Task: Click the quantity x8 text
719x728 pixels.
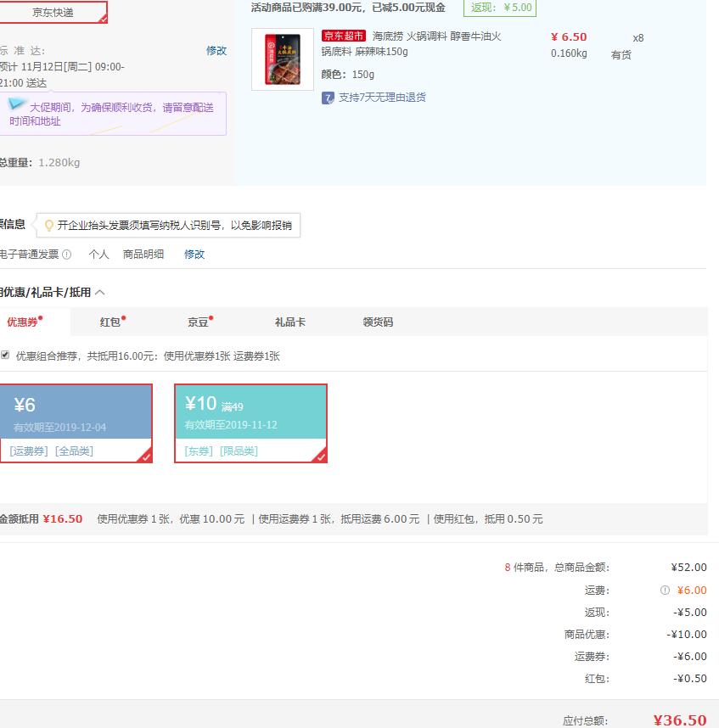Action: 638,38
